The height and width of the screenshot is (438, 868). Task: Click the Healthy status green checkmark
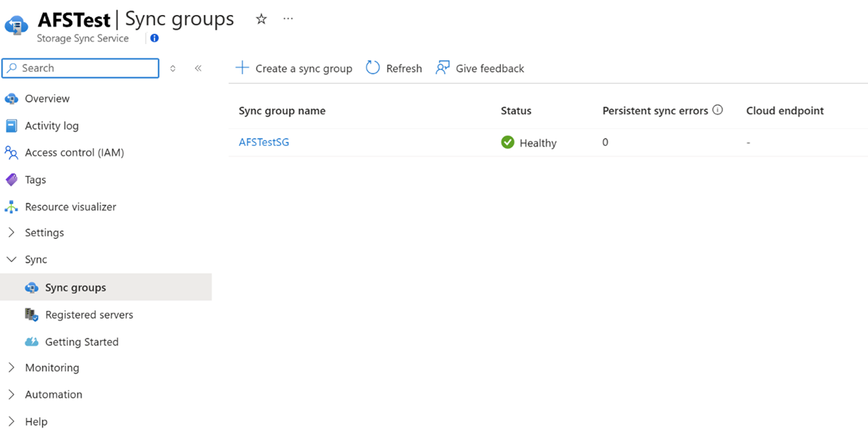point(508,142)
